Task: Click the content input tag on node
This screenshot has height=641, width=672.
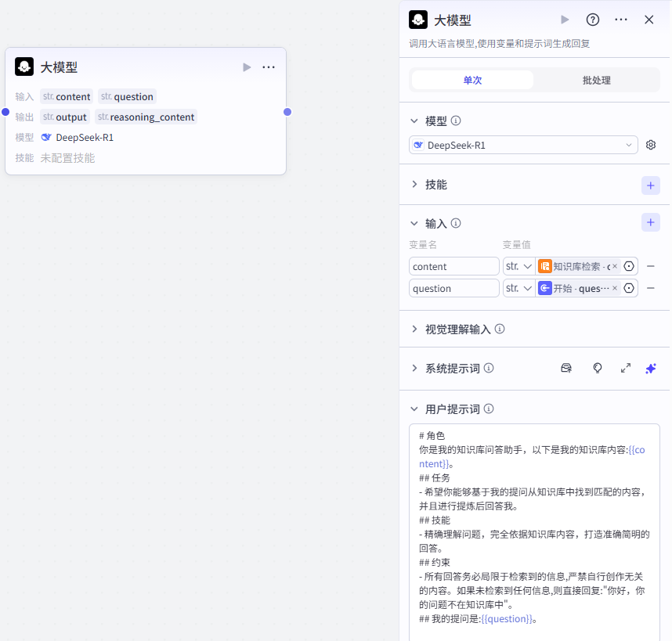Action: pyautogui.click(x=67, y=97)
